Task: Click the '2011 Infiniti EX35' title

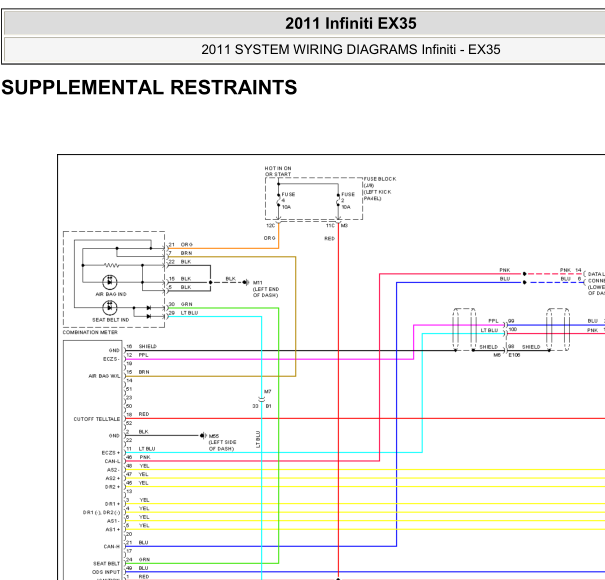Action: click(351, 23)
